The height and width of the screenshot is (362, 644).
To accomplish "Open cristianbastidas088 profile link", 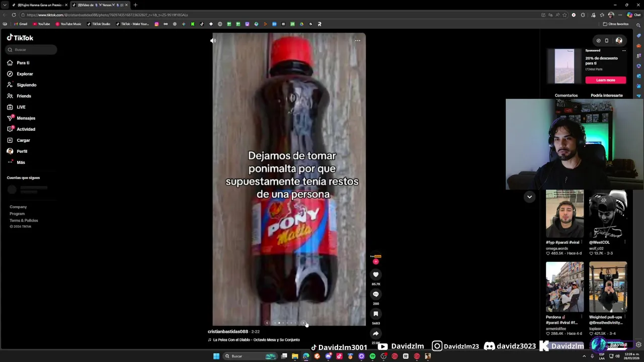I will [x=228, y=332].
